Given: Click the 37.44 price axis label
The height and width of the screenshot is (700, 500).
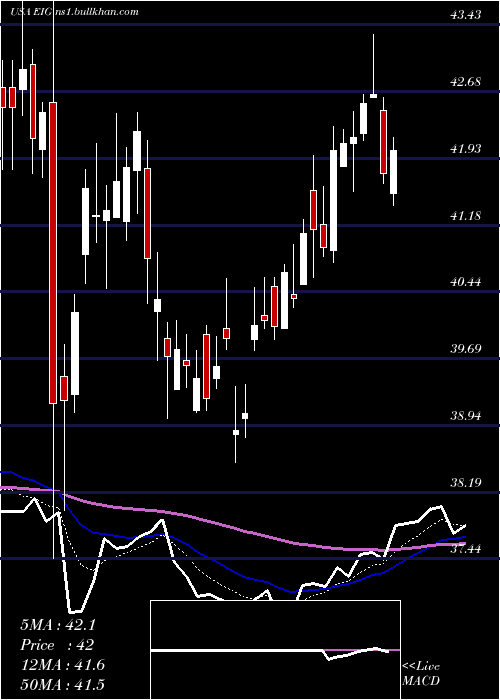Looking at the screenshot, I should (466, 549).
